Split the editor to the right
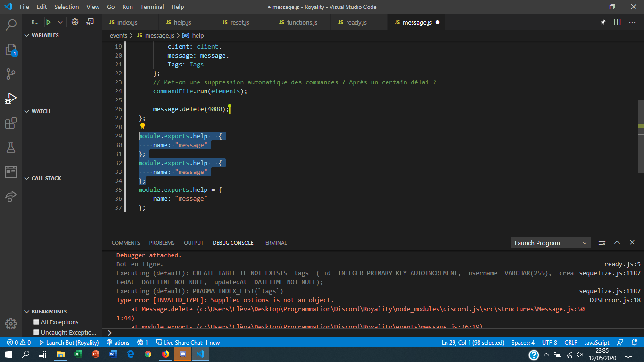The height and width of the screenshot is (362, 644). pyautogui.click(x=617, y=22)
